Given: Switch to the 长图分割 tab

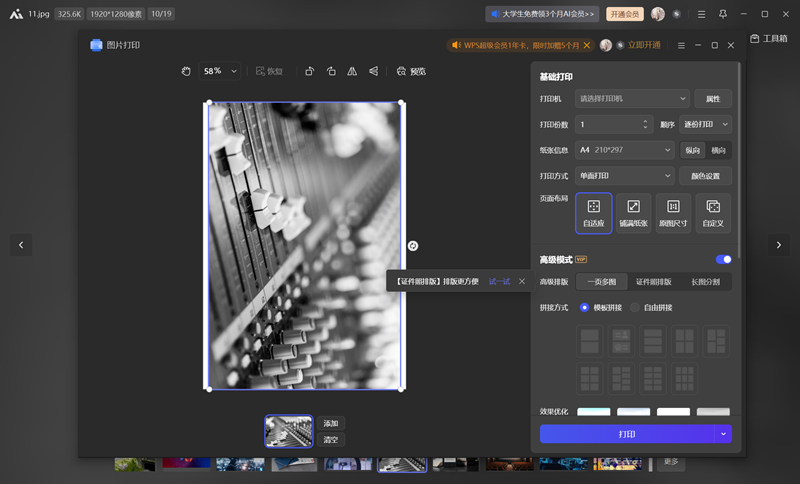Looking at the screenshot, I should (x=706, y=282).
